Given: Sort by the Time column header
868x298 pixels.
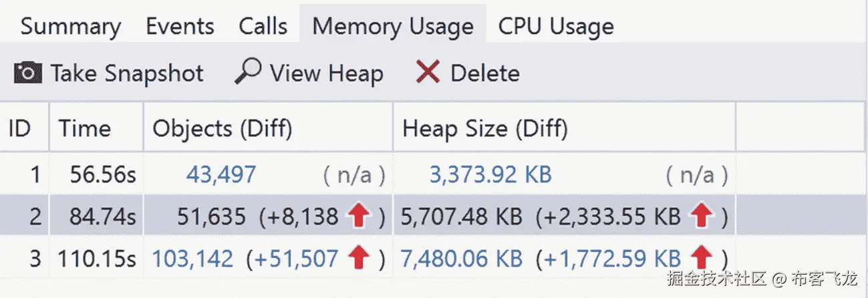Looking at the screenshot, I should (85, 128).
